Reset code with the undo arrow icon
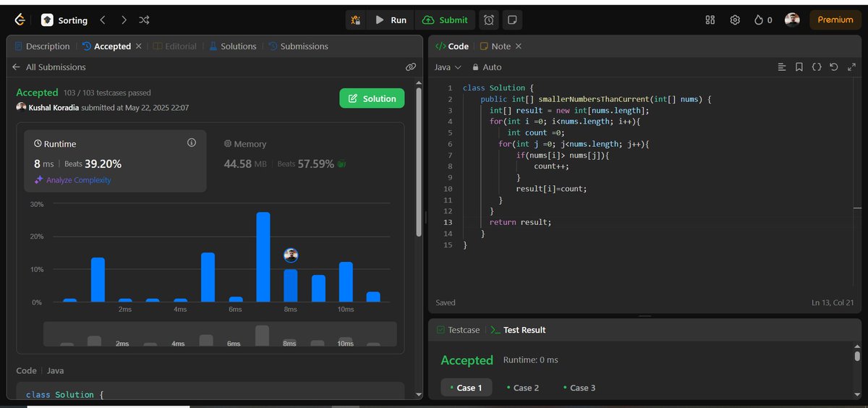Image resolution: width=868 pixels, height=408 pixels. 833,67
